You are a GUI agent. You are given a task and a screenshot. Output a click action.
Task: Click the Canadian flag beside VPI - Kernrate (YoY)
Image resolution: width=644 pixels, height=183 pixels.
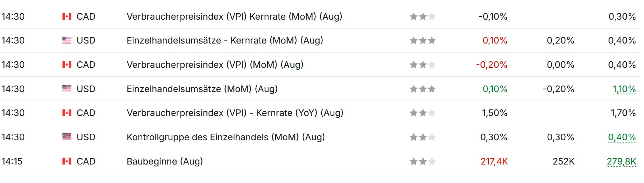(67, 113)
